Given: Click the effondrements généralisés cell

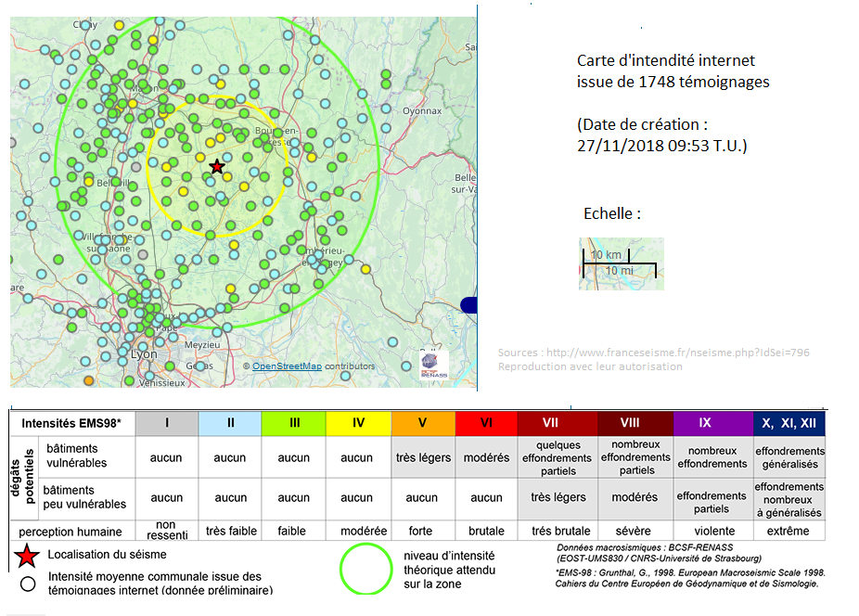Looking at the screenshot, I should pyautogui.click(x=789, y=457).
